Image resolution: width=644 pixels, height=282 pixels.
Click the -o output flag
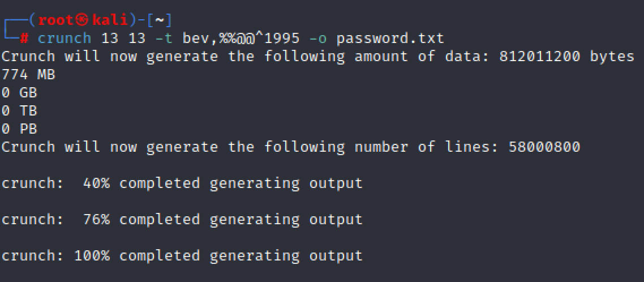click(x=319, y=39)
